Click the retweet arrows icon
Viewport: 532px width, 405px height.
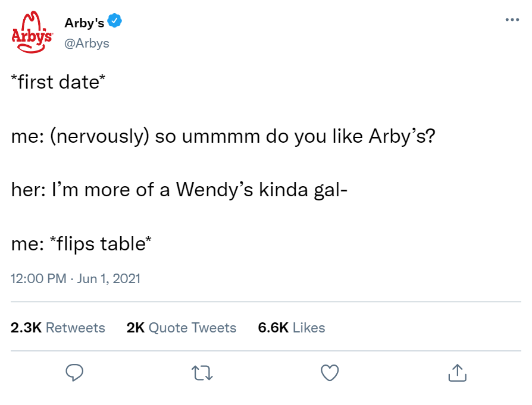click(x=202, y=373)
